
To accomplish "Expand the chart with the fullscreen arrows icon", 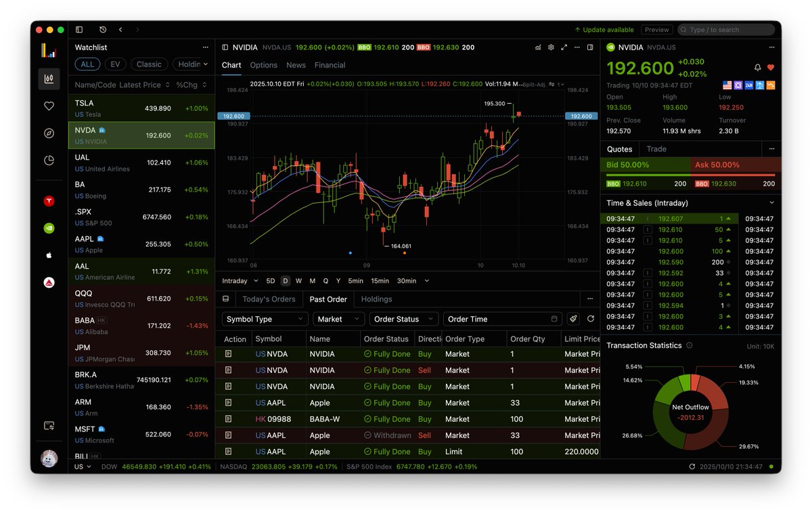I will (x=564, y=47).
